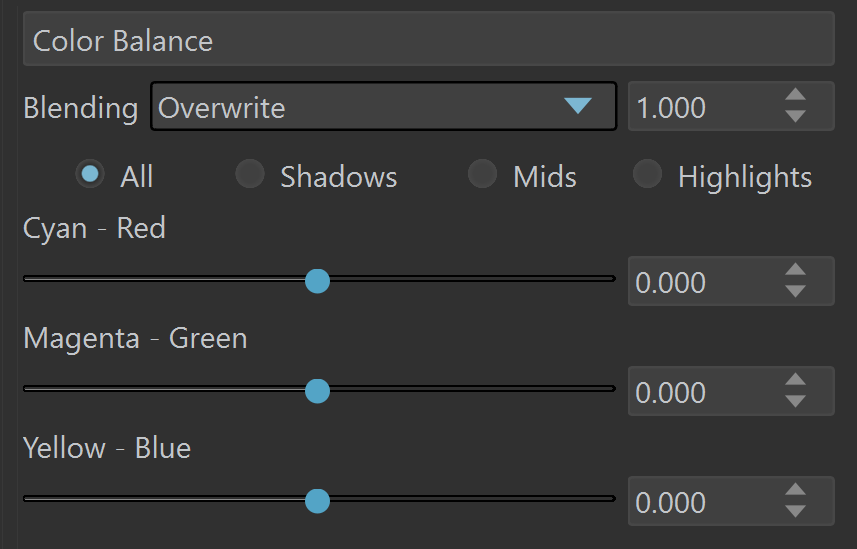Click the Blending opacity 1.000 field
Image resolution: width=857 pixels, height=549 pixels.
(x=700, y=107)
